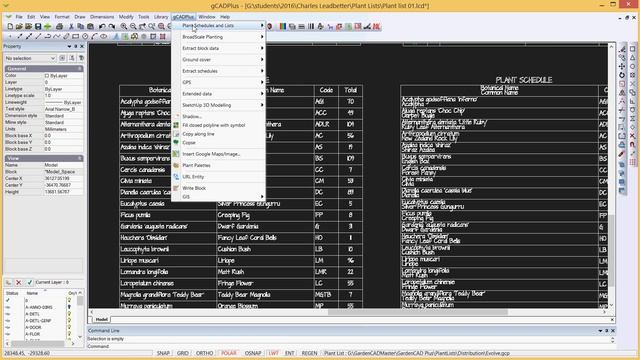The image size is (640, 360).
Task: Click the triangle snap icon in right toolbar
Action: (633, 58)
